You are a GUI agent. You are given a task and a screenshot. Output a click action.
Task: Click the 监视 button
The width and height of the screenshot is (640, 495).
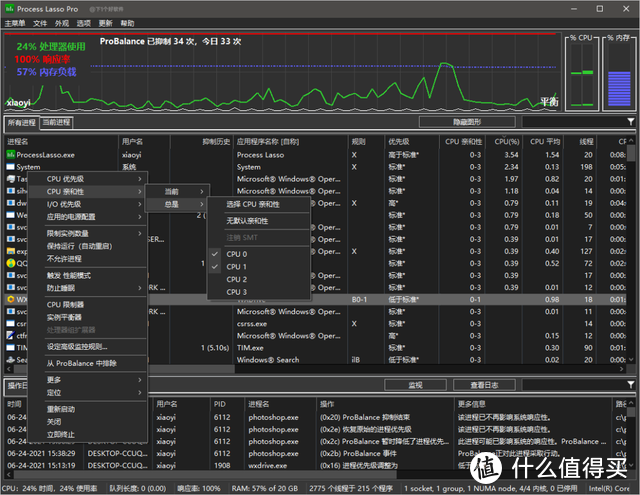click(x=416, y=385)
